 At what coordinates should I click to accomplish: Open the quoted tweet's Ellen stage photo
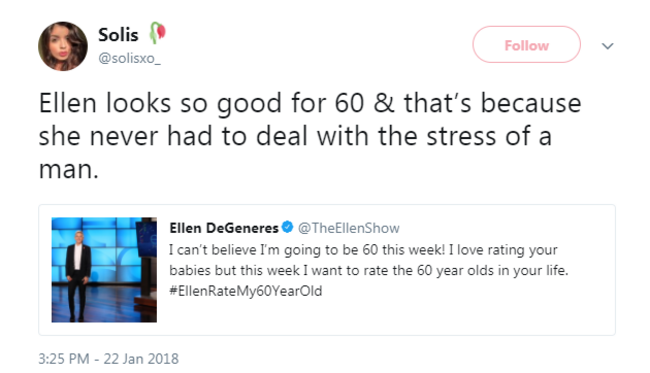coord(104,270)
